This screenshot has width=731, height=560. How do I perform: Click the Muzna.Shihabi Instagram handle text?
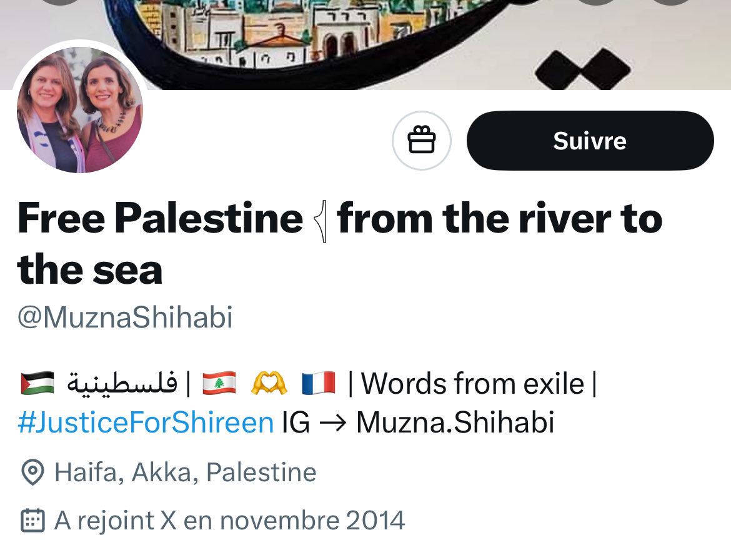click(455, 422)
